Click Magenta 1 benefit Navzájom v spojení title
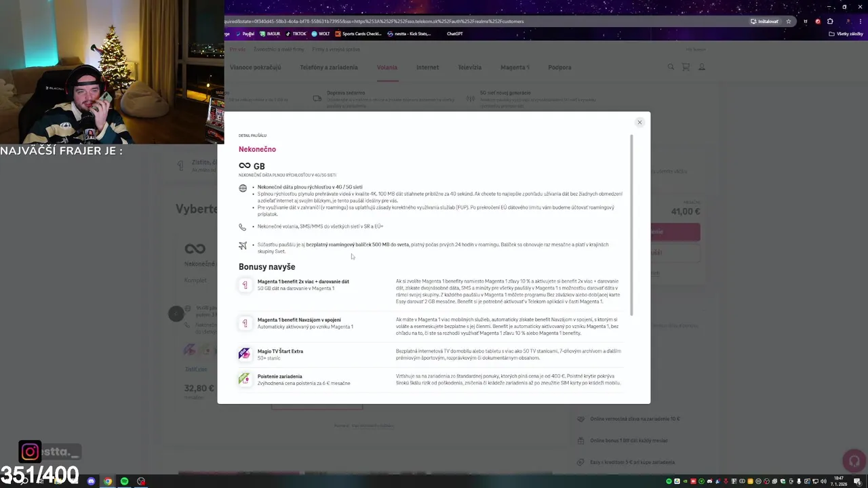Image resolution: width=868 pixels, height=488 pixels. (x=299, y=320)
